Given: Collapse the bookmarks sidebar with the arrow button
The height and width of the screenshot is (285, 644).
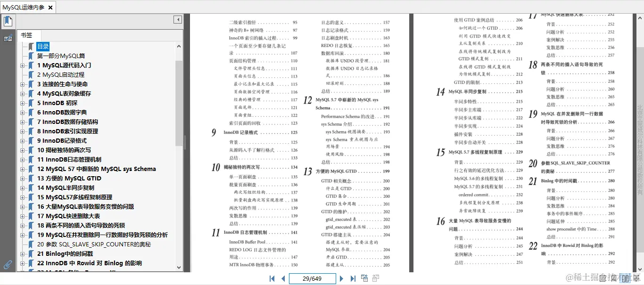Looking at the screenshot, I should pyautogui.click(x=178, y=19).
